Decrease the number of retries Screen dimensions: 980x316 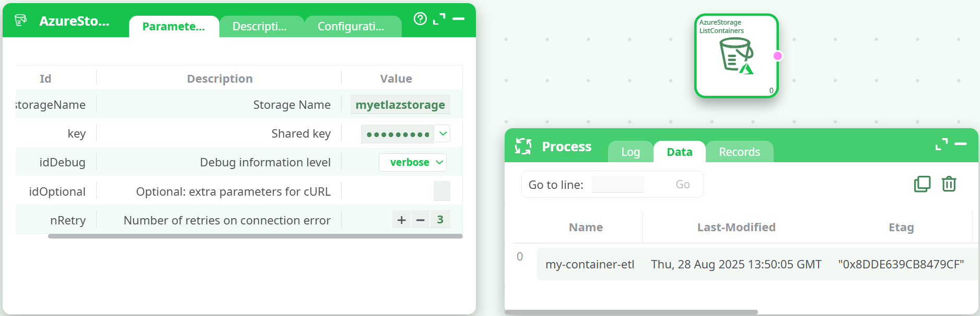tap(421, 220)
